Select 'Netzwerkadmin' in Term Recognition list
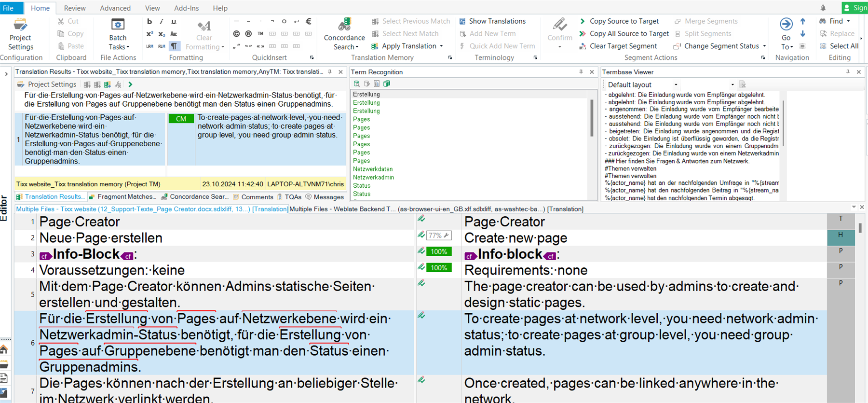868x403 pixels. click(373, 178)
